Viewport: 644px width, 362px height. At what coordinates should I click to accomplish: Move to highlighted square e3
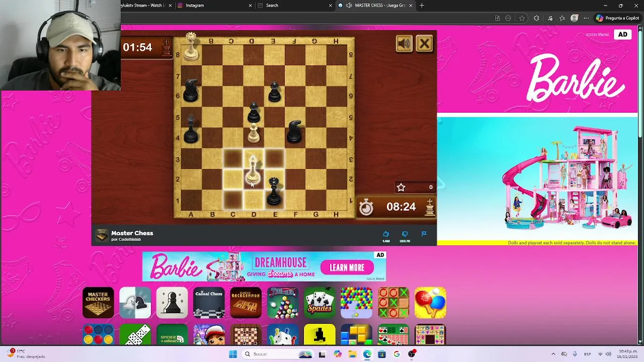(274, 158)
